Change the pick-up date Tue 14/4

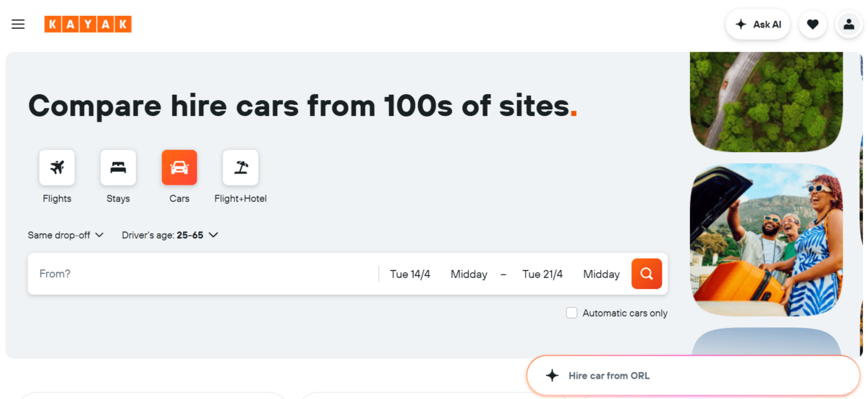[x=410, y=274]
